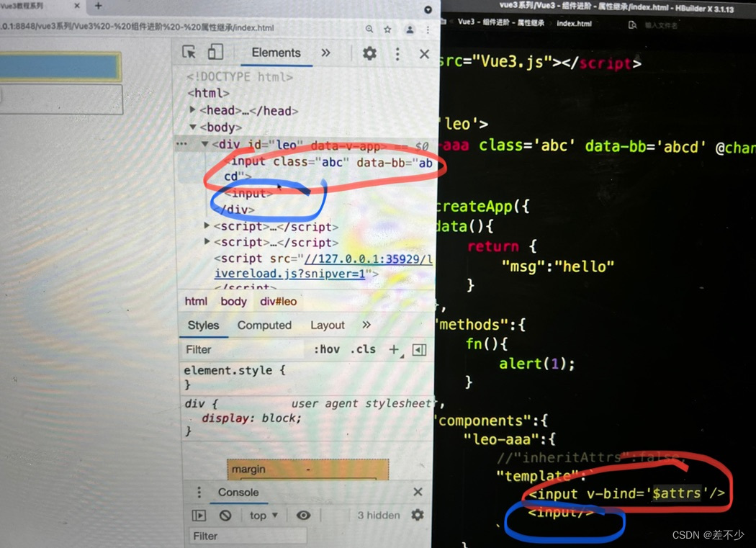Click the browser zoom magnifier icon
The image size is (756, 548).
point(369,29)
